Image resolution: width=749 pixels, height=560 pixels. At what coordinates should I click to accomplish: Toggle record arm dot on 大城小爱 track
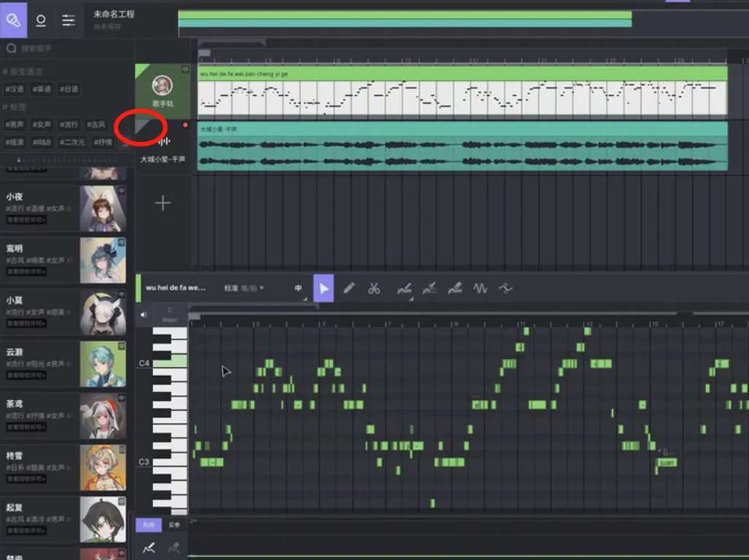point(185,125)
